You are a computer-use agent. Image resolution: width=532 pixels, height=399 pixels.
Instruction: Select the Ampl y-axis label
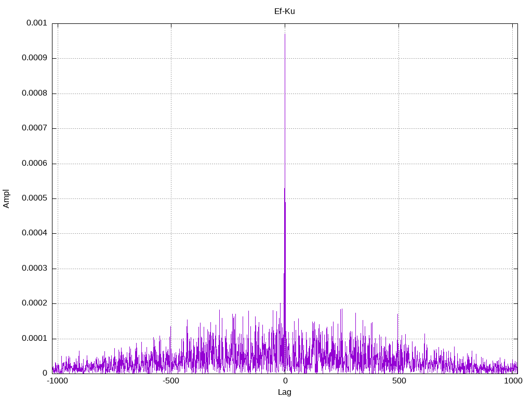coord(6,198)
